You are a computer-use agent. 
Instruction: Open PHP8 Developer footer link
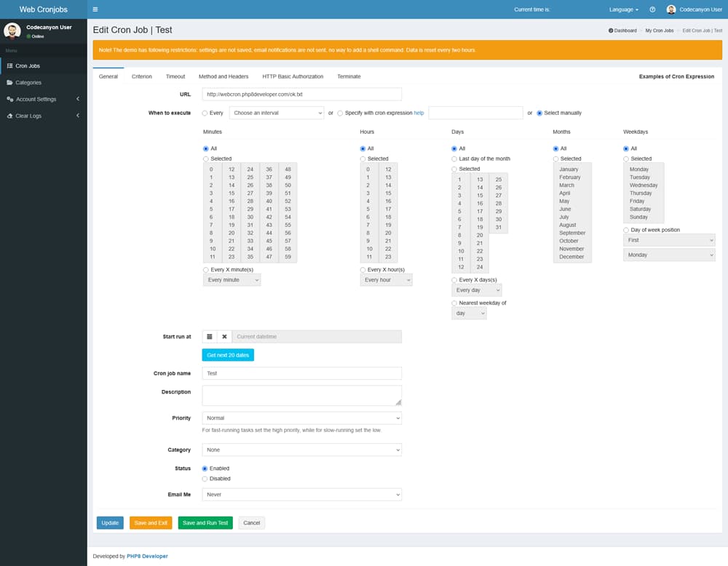147,557
